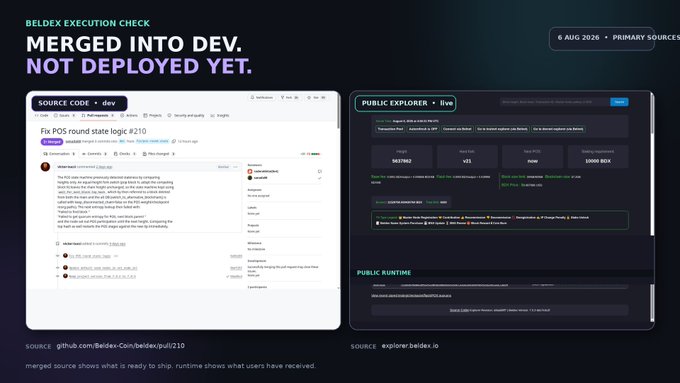Go to devnet explorer via Belnet
This screenshot has width=680, height=383.
558,129
